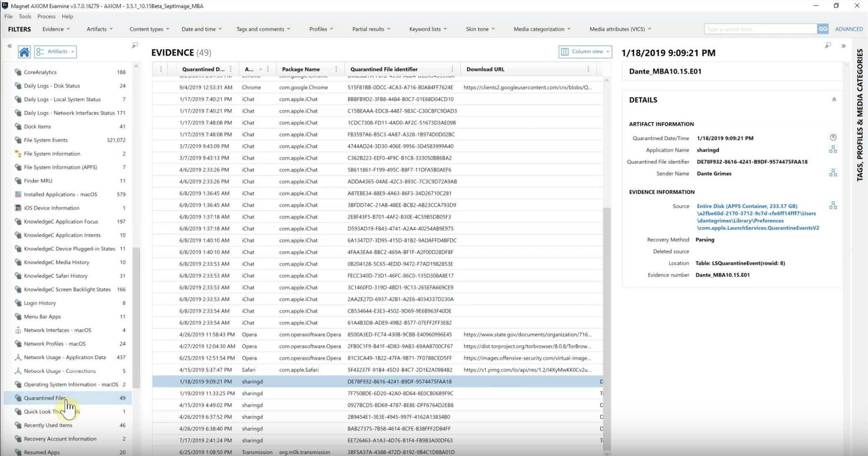Select Chrome row dated 9/4/2019 12:53:31 AM
This screenshot has width=868, height=456.
pyautogui.click(x=378, y=87)
